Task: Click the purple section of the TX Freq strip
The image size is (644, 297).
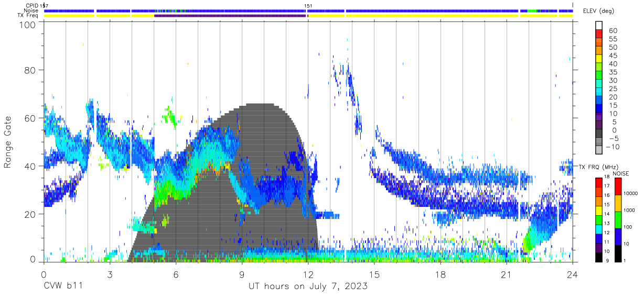Action: pos(230,16)
